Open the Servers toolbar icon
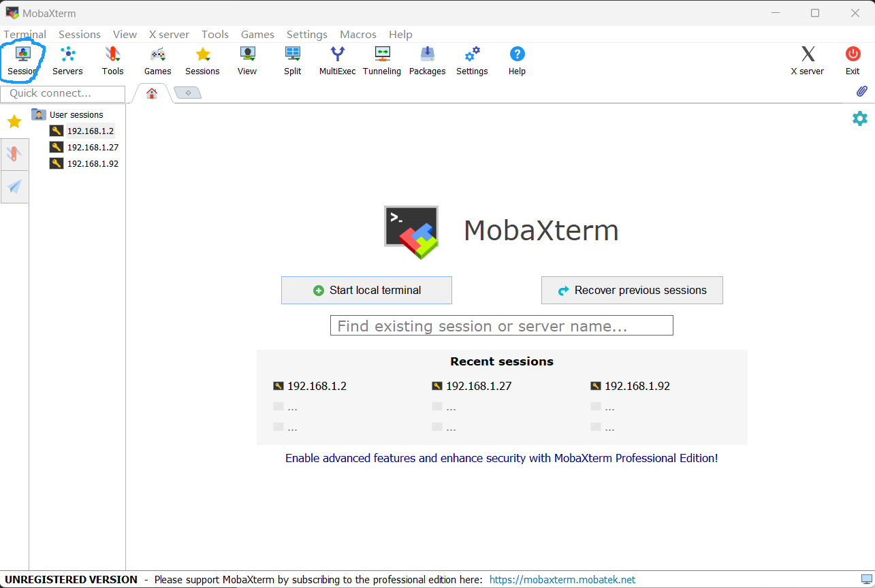Viewport: 875px width, 588px height. pos(67,61)
